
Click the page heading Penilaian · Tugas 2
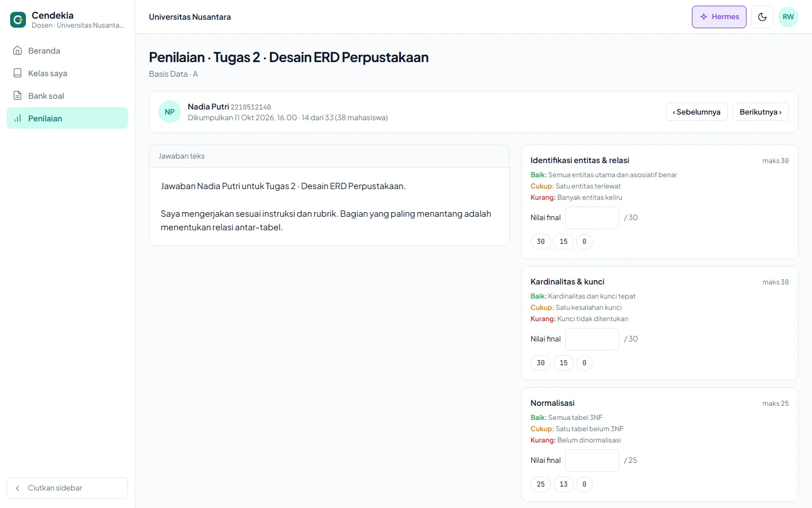[289, 58]
